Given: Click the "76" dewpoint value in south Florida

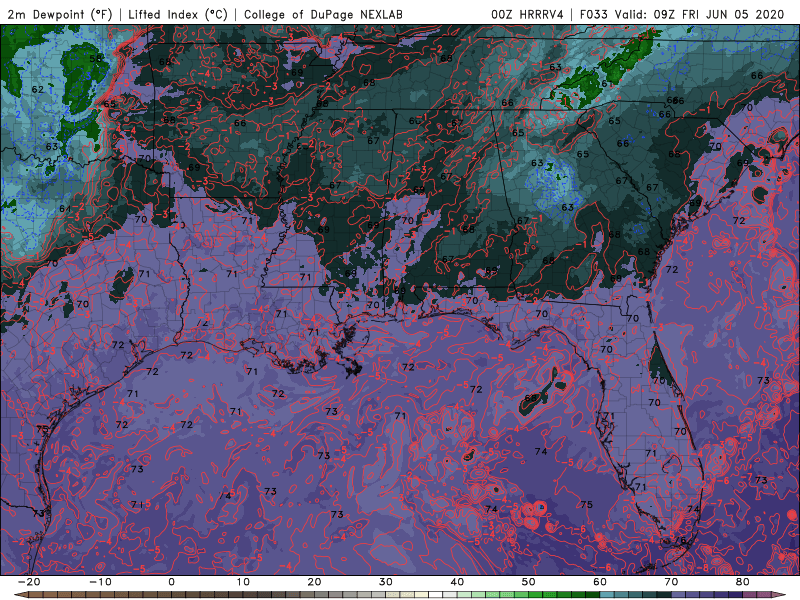Looking at the screenshot, I should (x=682, y=540).
